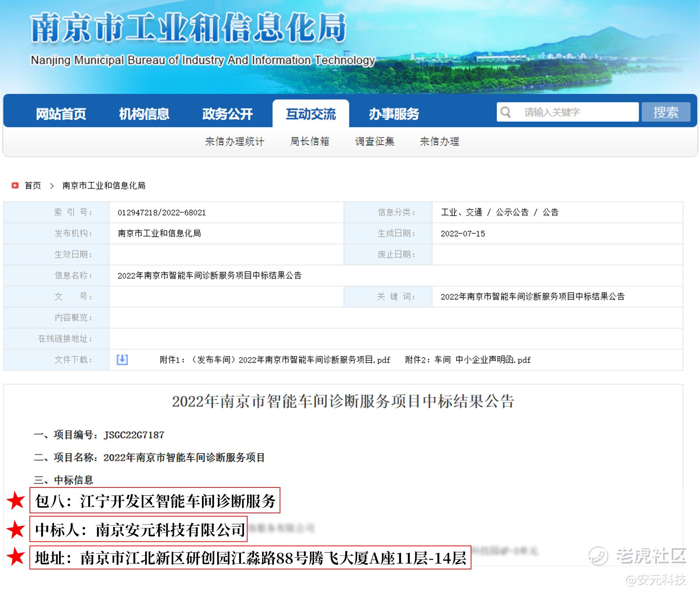
Task: Open 来信办理统计 submenu item
Action: point(234,141)
